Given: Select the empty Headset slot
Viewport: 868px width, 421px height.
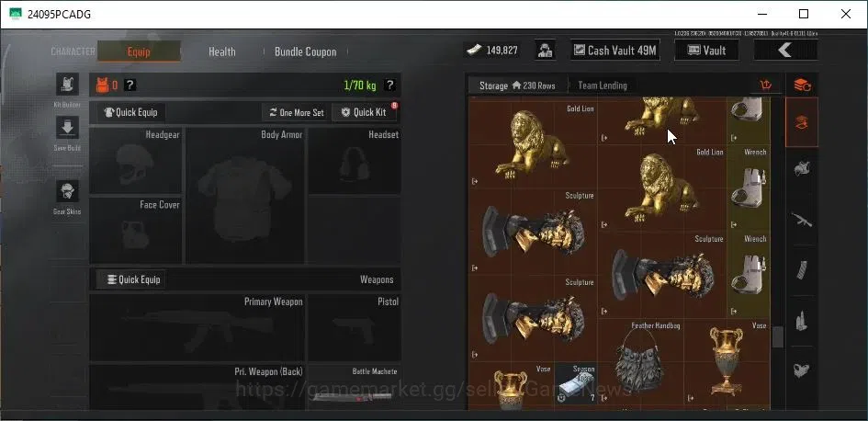Looking at the screenshot, I should point(355,161).
